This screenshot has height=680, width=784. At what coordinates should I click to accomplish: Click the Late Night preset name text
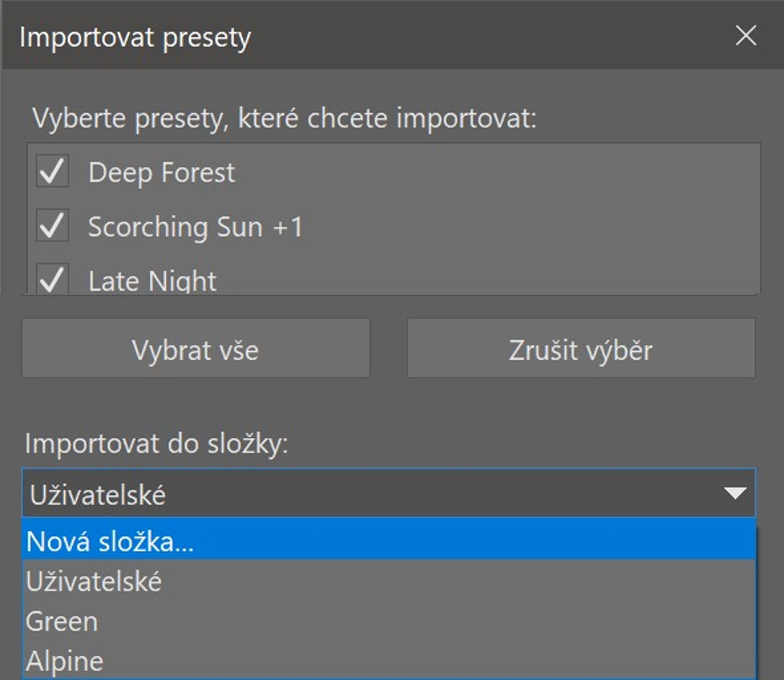[x=152, y=281]
